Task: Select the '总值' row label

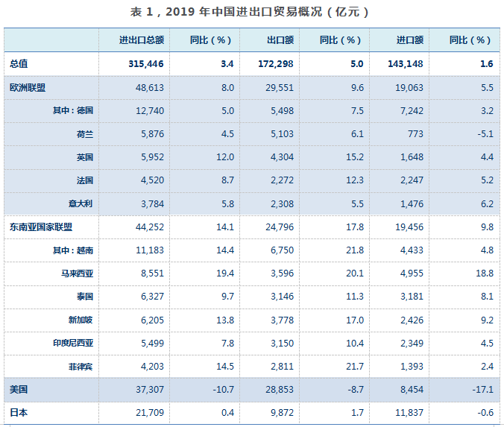Action: point(19,64)
